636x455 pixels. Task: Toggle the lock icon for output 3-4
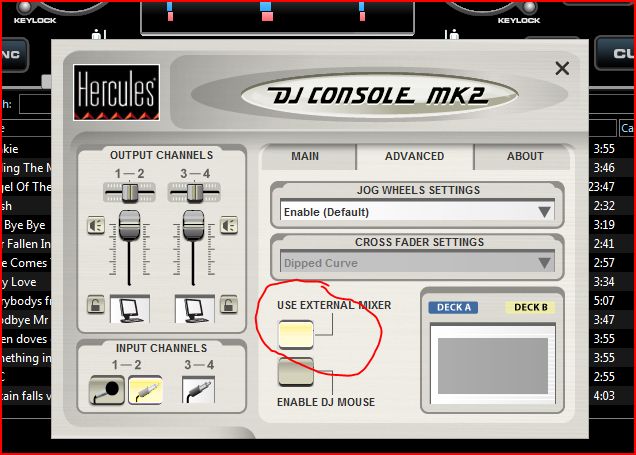229,305
